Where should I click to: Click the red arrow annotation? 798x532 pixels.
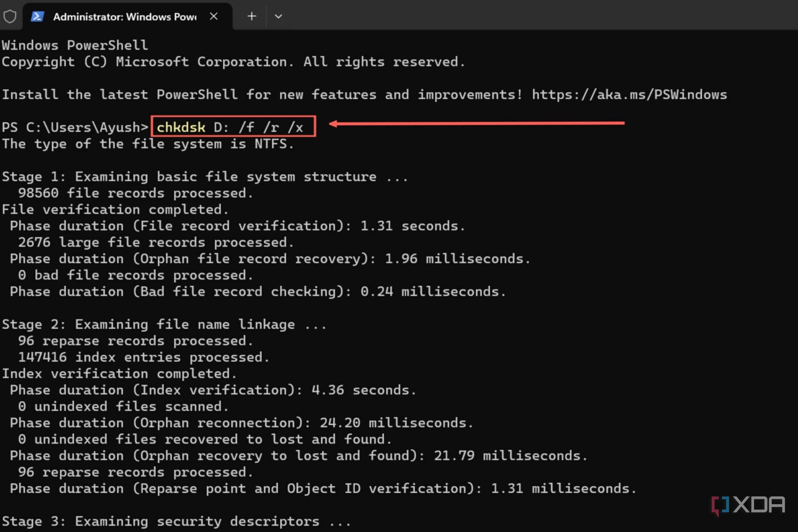[x=477, y=123]
